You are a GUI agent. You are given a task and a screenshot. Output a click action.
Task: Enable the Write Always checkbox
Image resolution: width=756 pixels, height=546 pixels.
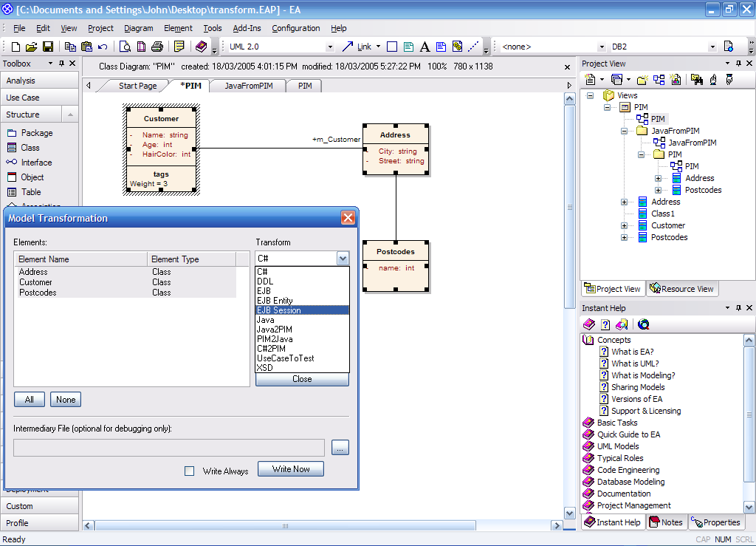[190, 471]
